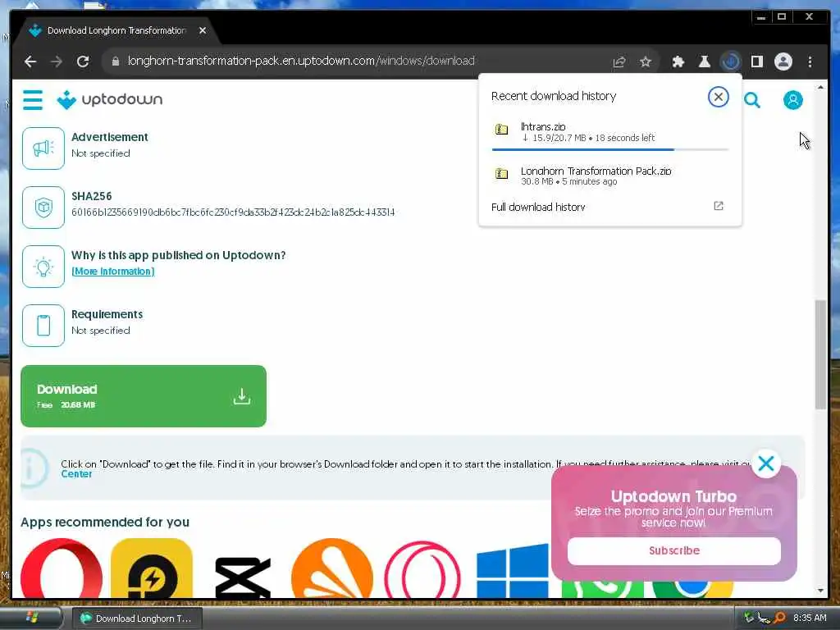The image size is (840, 630).
Task: Open the Extensions puzzle icon
Action: (678, 62)
